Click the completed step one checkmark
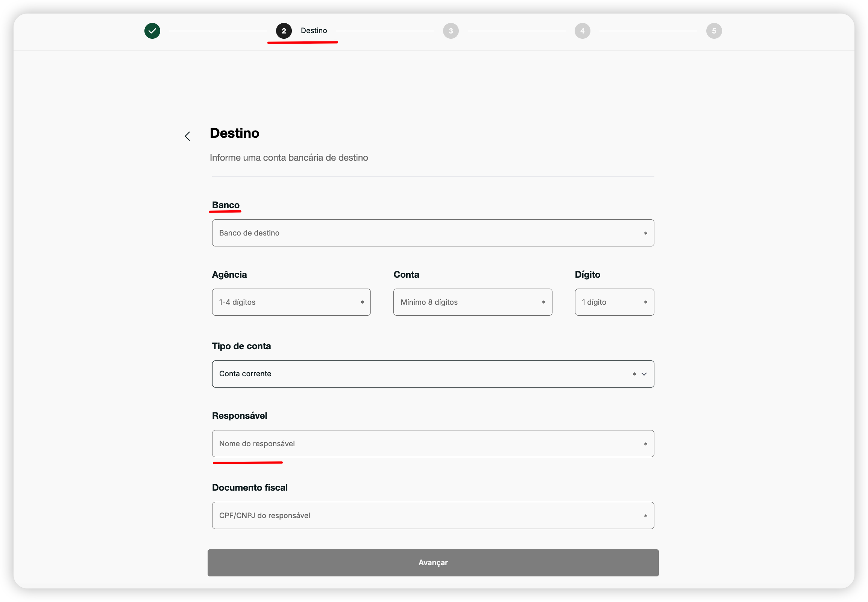 (152, 31)
